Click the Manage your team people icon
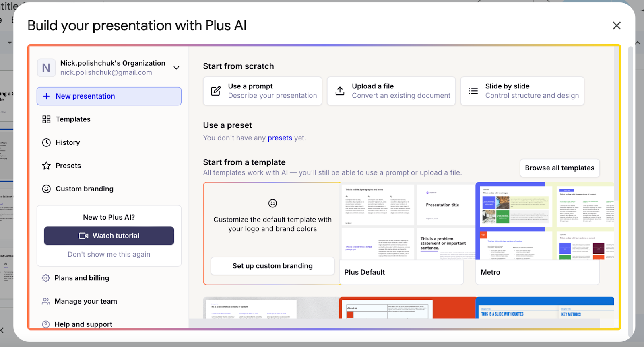This screenshot has width=644, height=347. point(46,301)
